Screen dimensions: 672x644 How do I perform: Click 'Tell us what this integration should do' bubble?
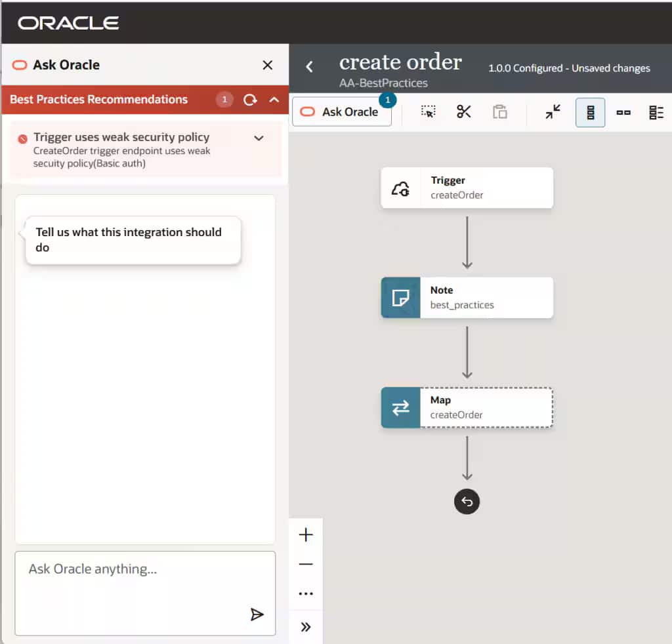[133, 240]
